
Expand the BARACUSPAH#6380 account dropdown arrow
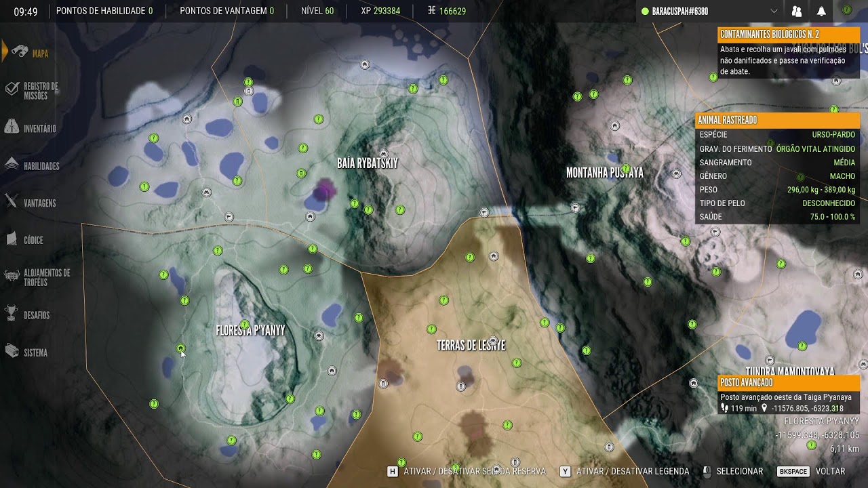[774, 12]
